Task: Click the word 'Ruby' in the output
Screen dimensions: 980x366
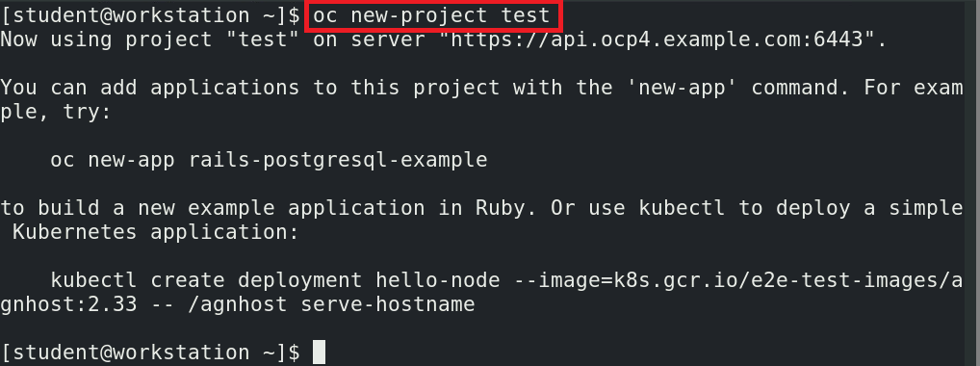Action: pyautogui.click(x=500, y=208)
